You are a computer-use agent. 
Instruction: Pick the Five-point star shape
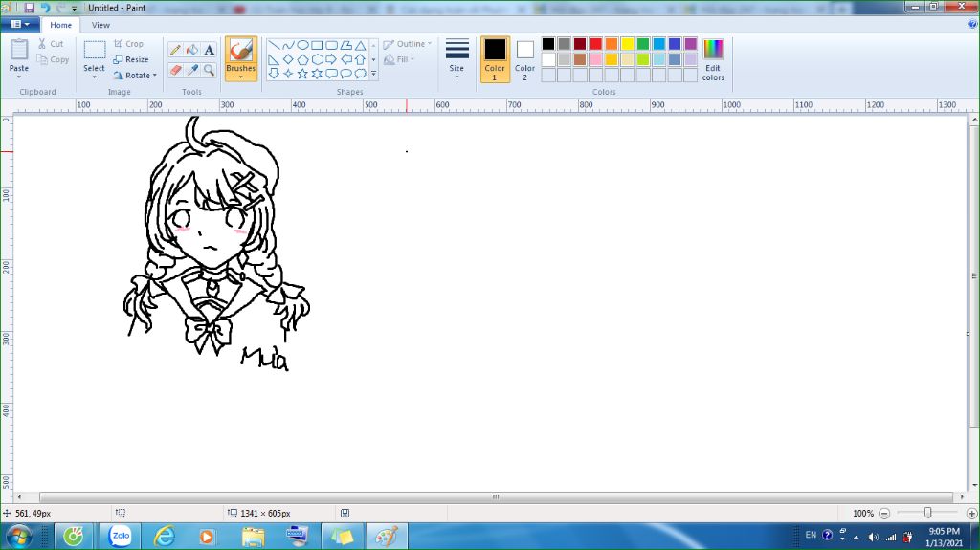pyautogui.click(x=302, y=74)
